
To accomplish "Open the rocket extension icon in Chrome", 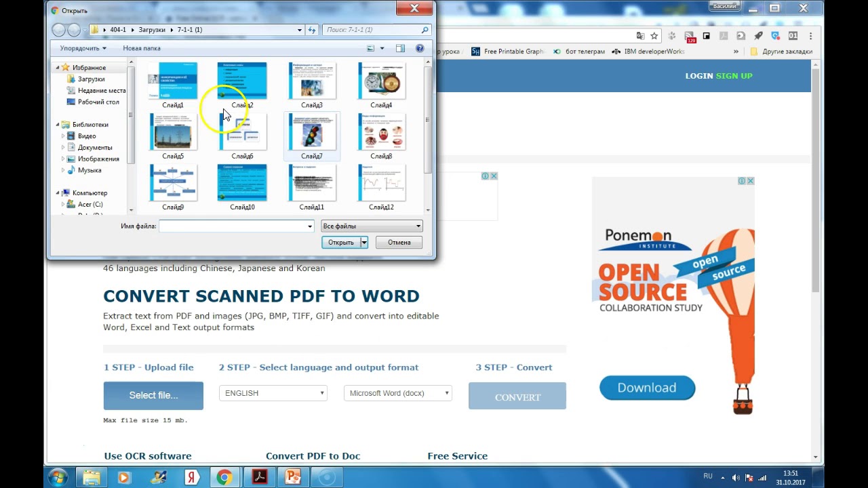I will coord(758,36).
